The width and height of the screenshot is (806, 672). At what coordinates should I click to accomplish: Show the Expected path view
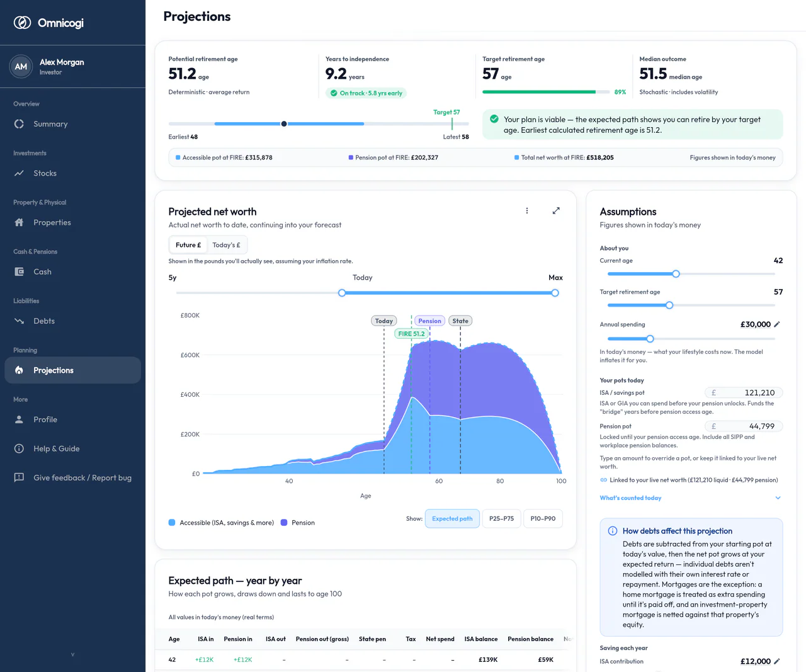click(x=452, y=519)
